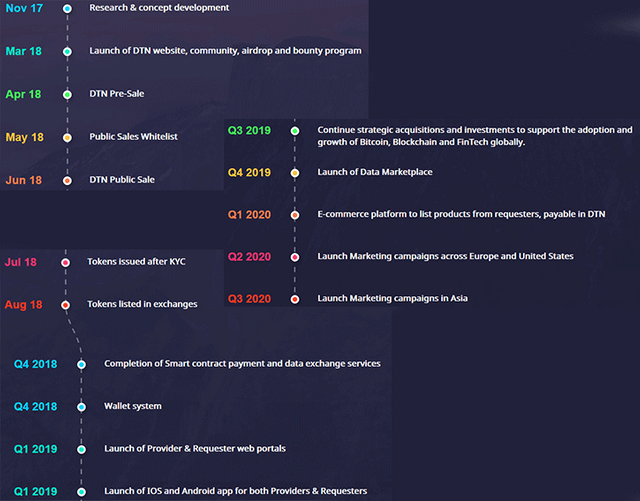Screen dimensions: 640x501
Task: Click 'DTN Pre-Sale' milestone text
Action: pyautogui.click(x=117, y=94)
